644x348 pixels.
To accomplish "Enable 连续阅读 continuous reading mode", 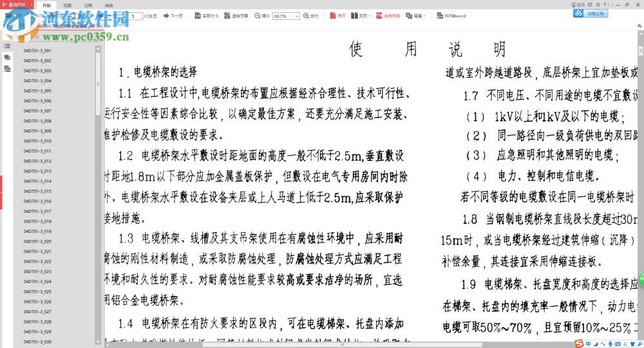I will 388,15.
